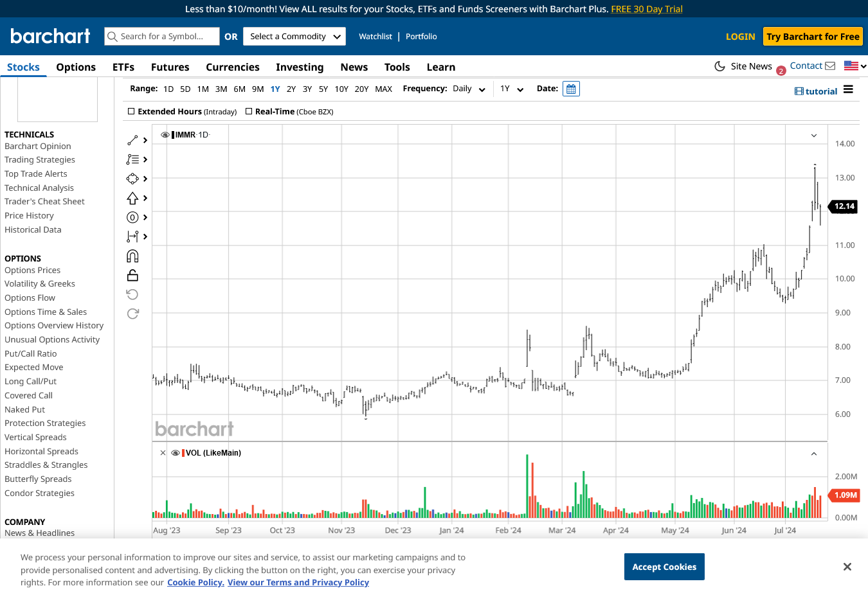Open the notification badge showing 2

coord(781,71)
